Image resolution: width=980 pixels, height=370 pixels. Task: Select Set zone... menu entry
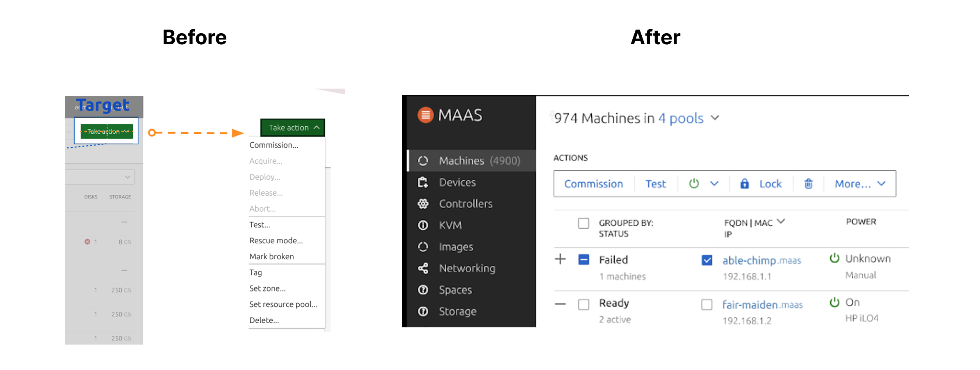pos(267,288)
